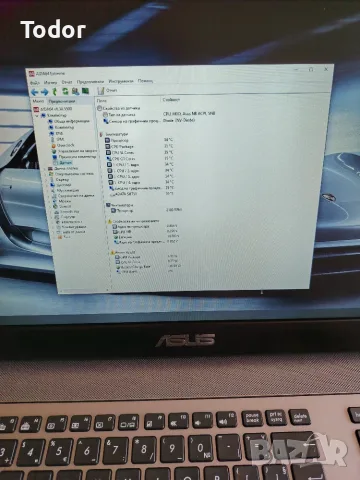Screen dimensions: 360x480
Task: Select the Батерия voltage row
Action: click(x=147, y=237)
